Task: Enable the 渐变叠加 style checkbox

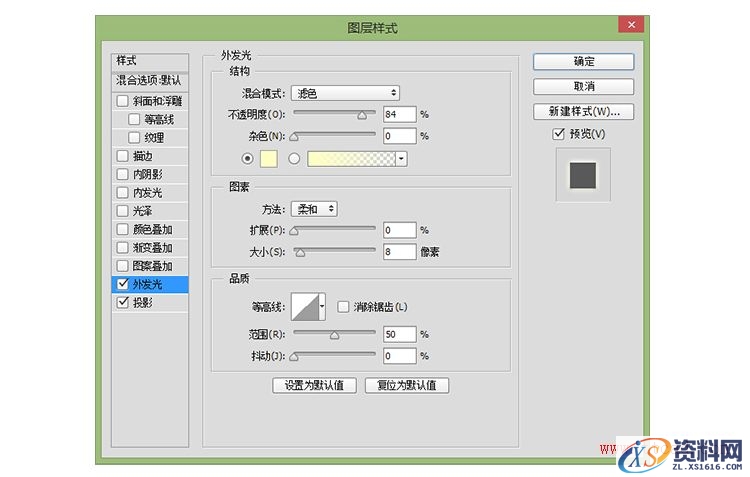Action: (x=122, y=247)
